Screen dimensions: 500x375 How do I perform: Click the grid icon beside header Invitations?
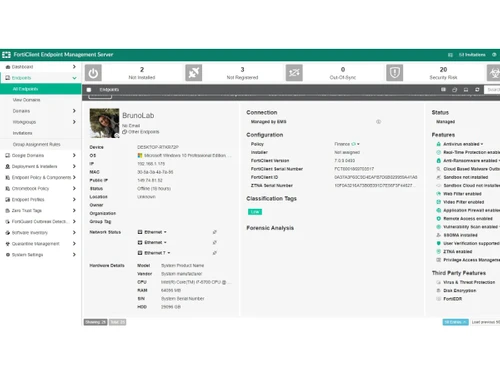tap(450, 55)
